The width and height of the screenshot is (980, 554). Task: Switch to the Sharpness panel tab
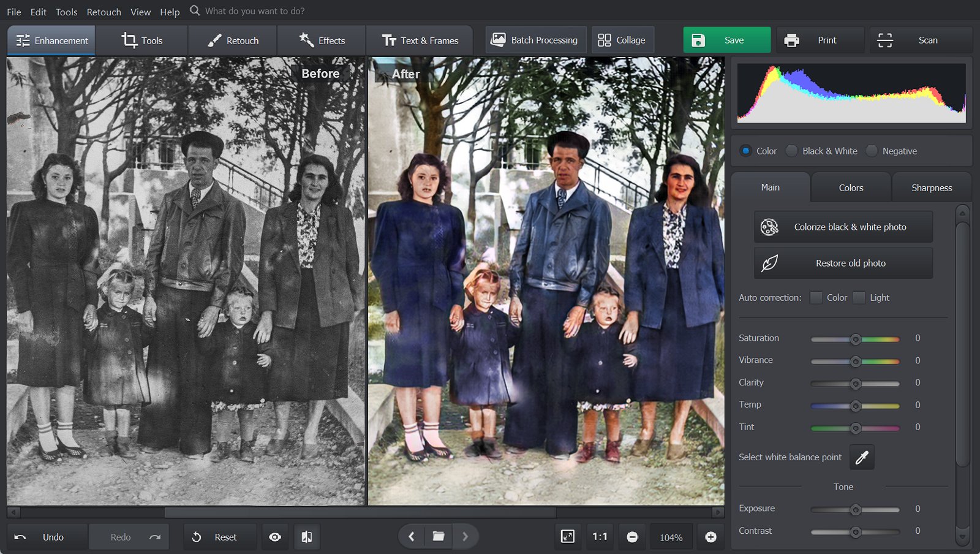[x=932, y=188]
